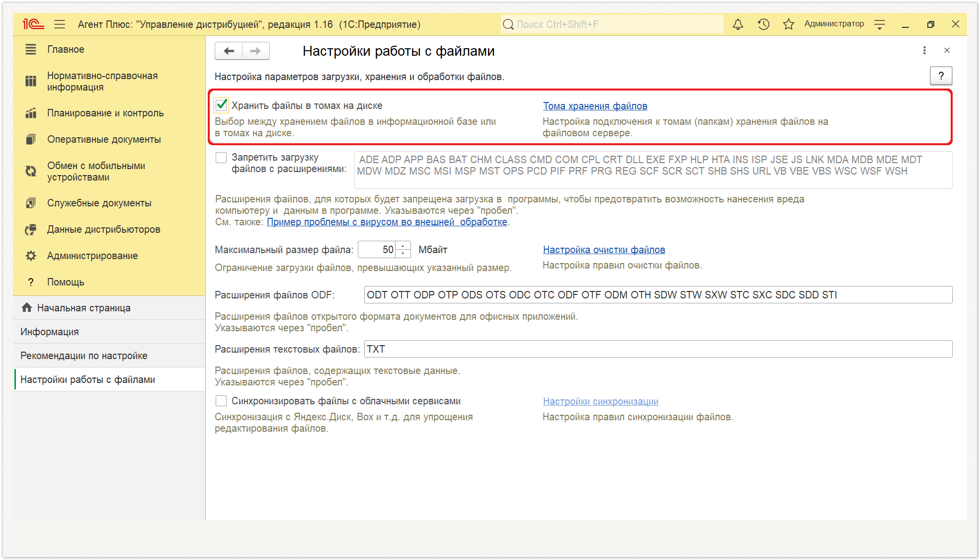Focus the Поиск Ctrl+Shift+F search field
This screenshot has width=980, height=560.
tap(612, 24)
